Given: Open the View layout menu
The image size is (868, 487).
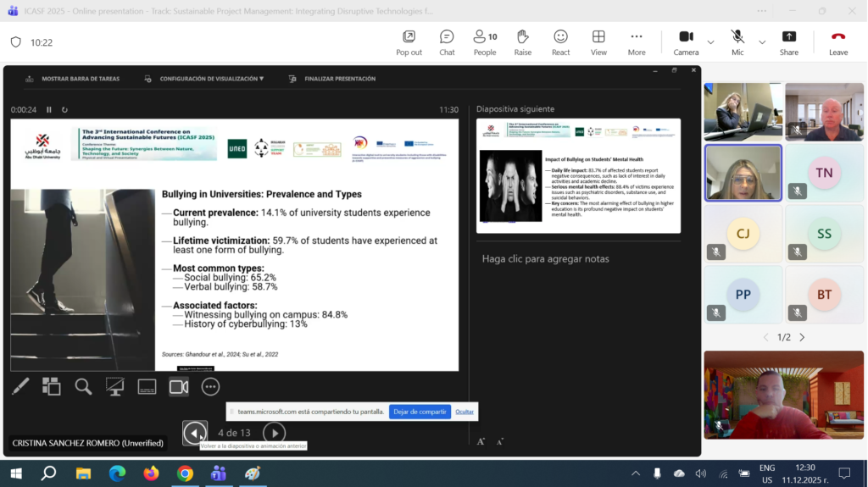Looking at the screenshot, I should point(598,42).
